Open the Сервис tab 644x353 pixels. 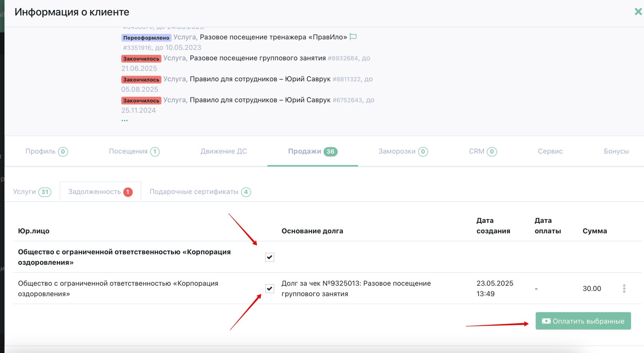[x=550, y=152]
